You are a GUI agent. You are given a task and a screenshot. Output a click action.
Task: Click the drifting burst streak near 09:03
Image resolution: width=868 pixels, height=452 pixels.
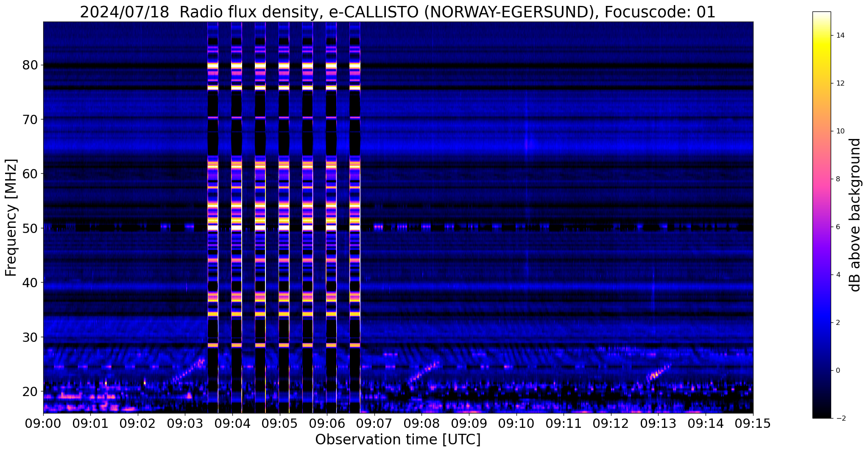pyautogui.click(x=189, y=370)
